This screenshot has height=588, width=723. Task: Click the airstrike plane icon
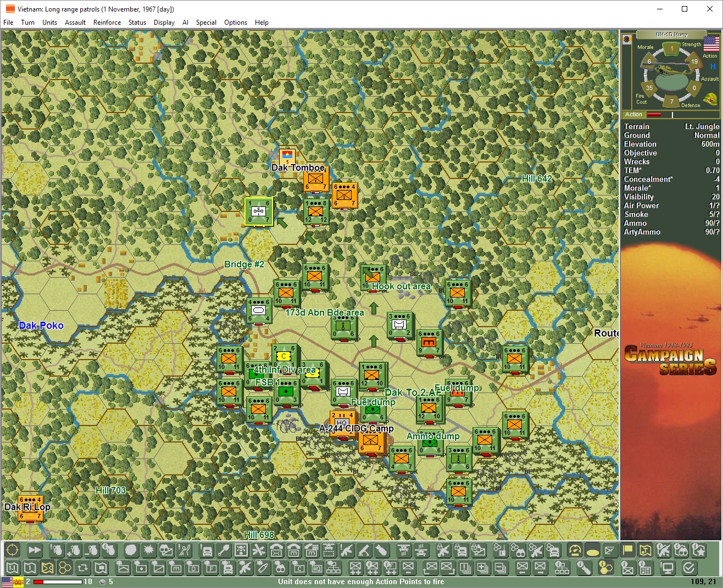coord(259,550)
